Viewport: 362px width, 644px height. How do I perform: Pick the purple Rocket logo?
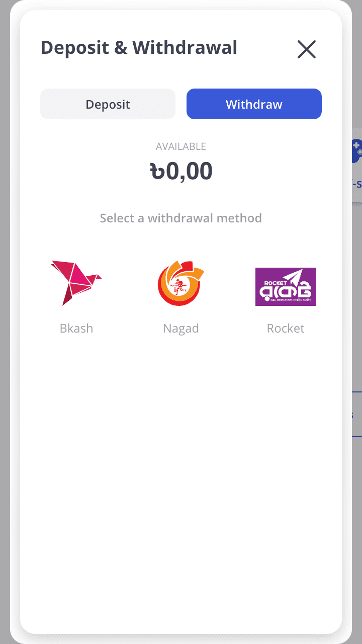pos(285,287)
